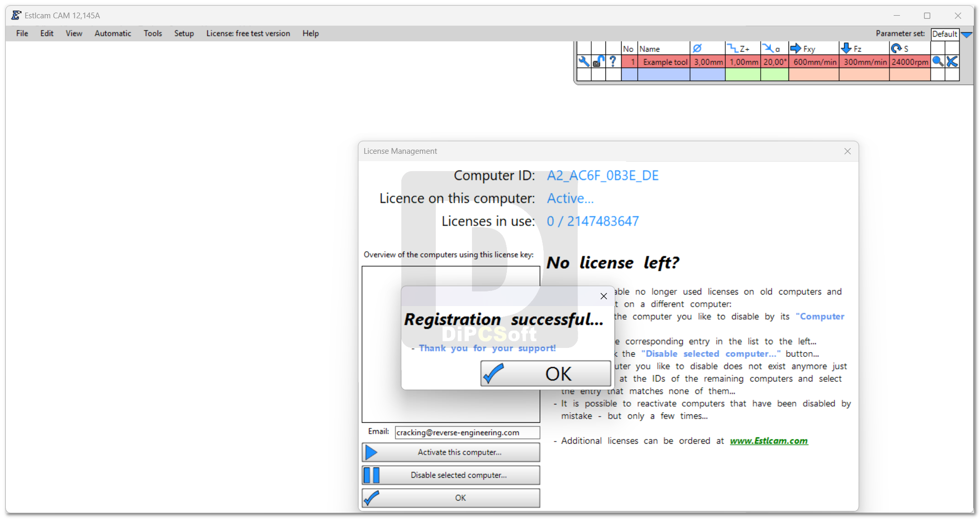Click the diameter column header icon
The height and width of the screenshot is (519, 980).
tap(697, 49)
